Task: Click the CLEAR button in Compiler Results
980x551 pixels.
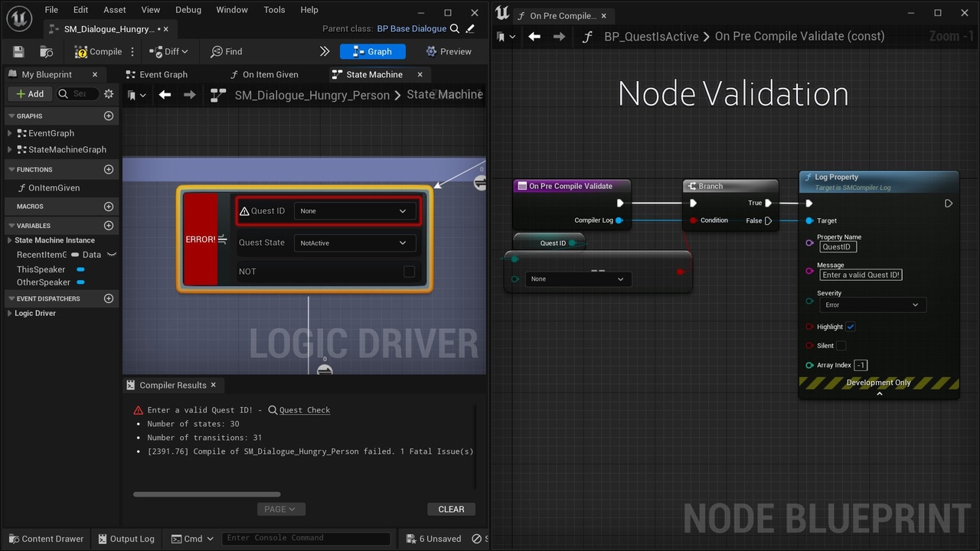Action: pyautogui.click(x=451, y=509)
